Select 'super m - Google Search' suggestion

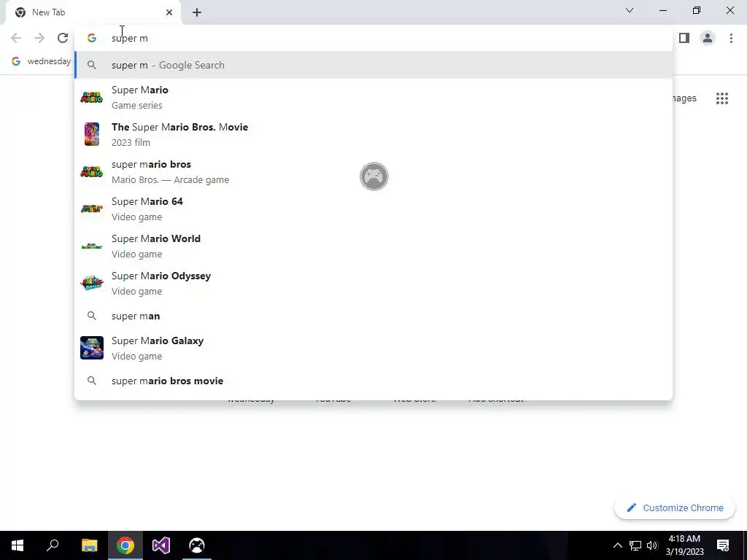pos(373,65)
